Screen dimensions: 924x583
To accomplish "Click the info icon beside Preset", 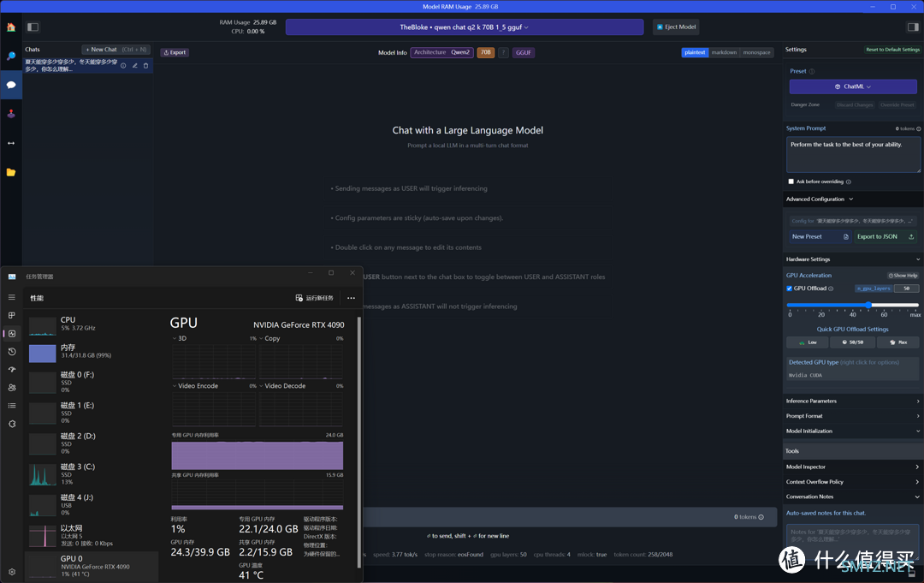I will pos(811,71).
